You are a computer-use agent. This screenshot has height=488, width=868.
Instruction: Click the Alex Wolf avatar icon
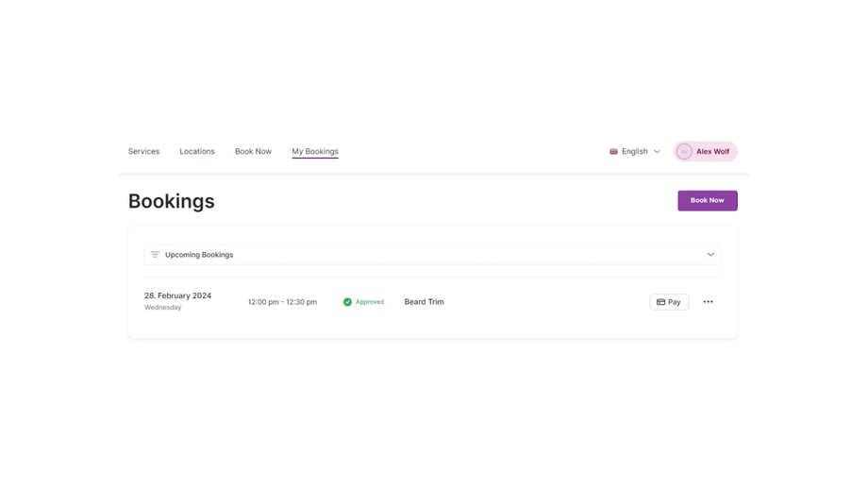684,151
